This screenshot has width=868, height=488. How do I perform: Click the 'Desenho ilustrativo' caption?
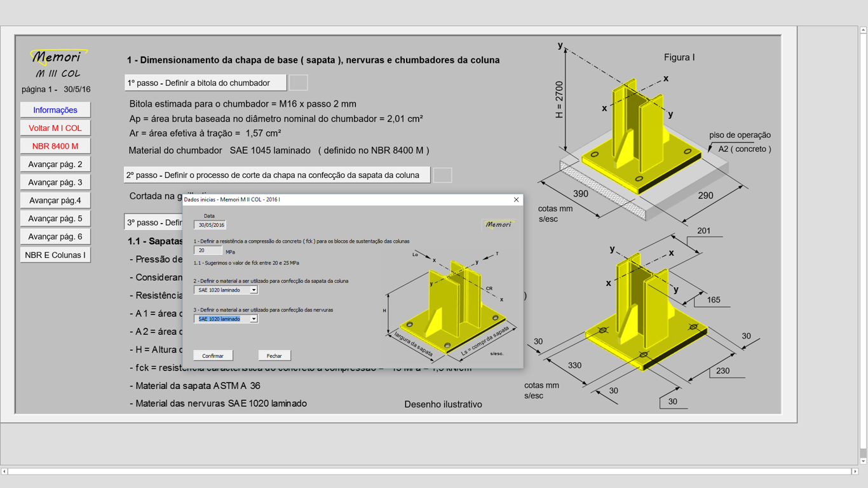[443, 404]
